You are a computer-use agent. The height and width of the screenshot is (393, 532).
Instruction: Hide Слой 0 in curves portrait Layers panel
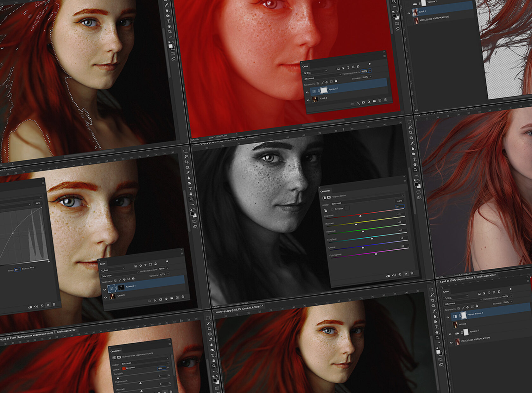click(106, 297)
